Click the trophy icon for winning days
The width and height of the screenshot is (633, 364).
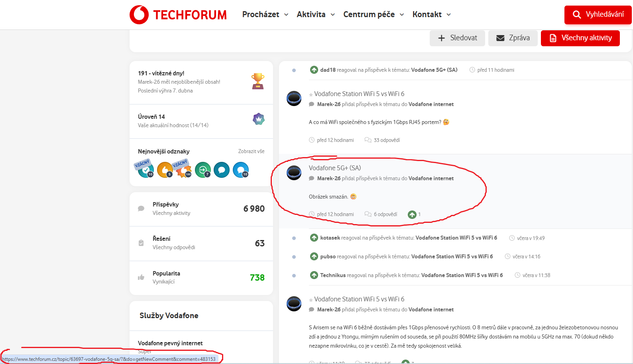click(x=258, y=81)
